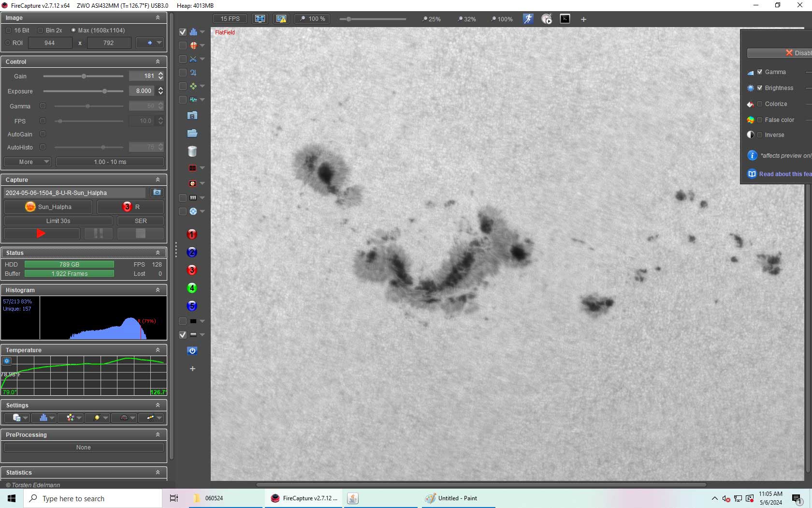Click the blue focus target icon
This screenshot has height=508, width=812.
click(193, 211)
